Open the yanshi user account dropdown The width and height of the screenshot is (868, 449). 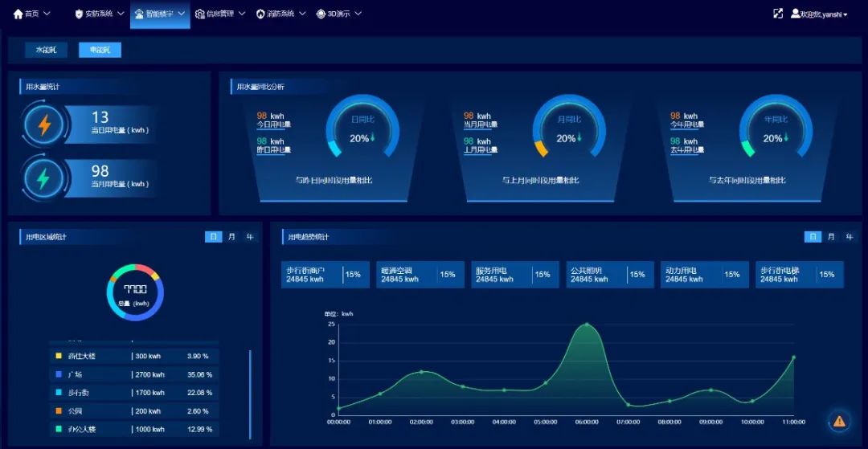819,14
